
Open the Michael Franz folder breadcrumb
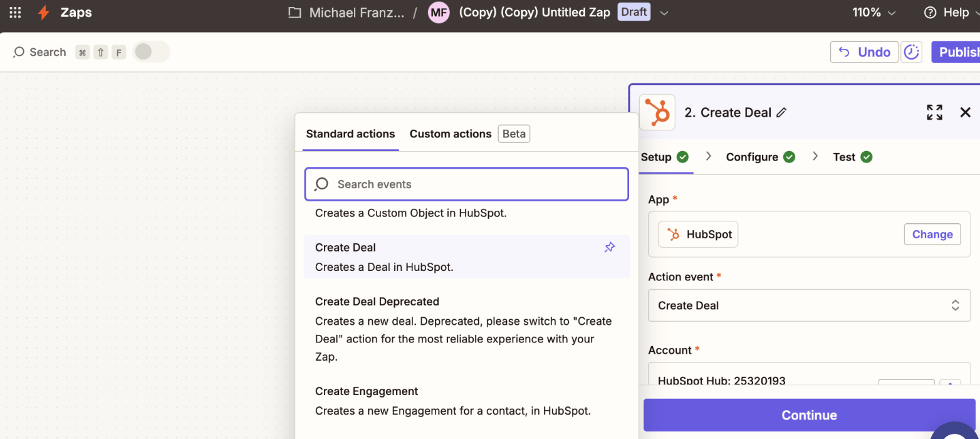[x=357, y=13]
